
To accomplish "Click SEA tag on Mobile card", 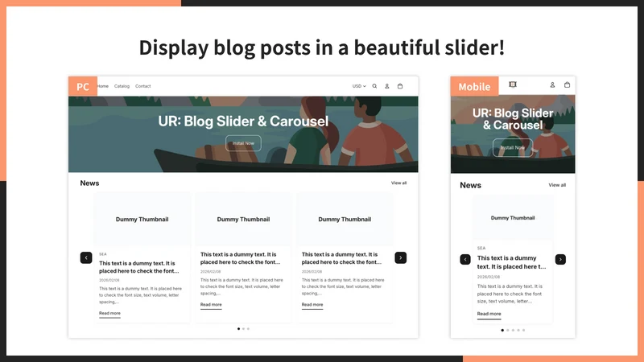I will pos(481,248).
